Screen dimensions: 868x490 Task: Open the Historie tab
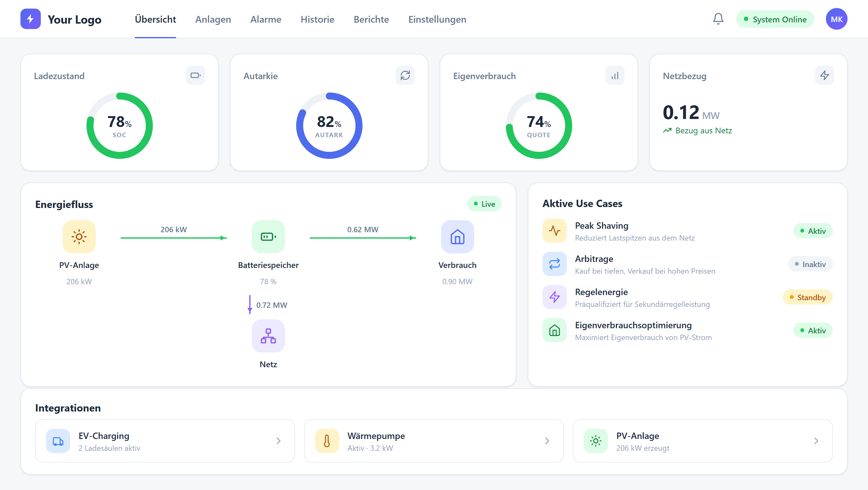(x=318, y=19)
